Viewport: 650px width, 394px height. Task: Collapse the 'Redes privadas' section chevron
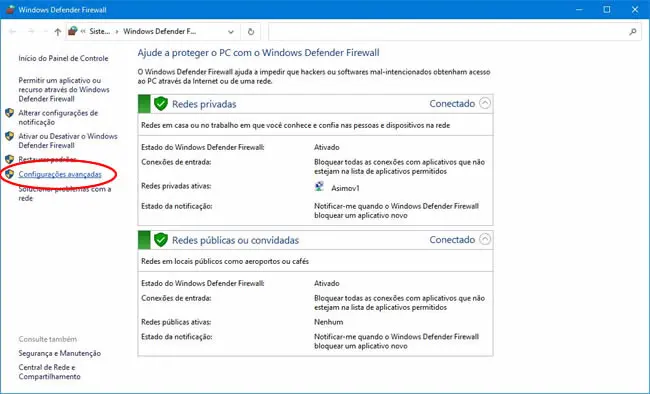pos(485,103)
